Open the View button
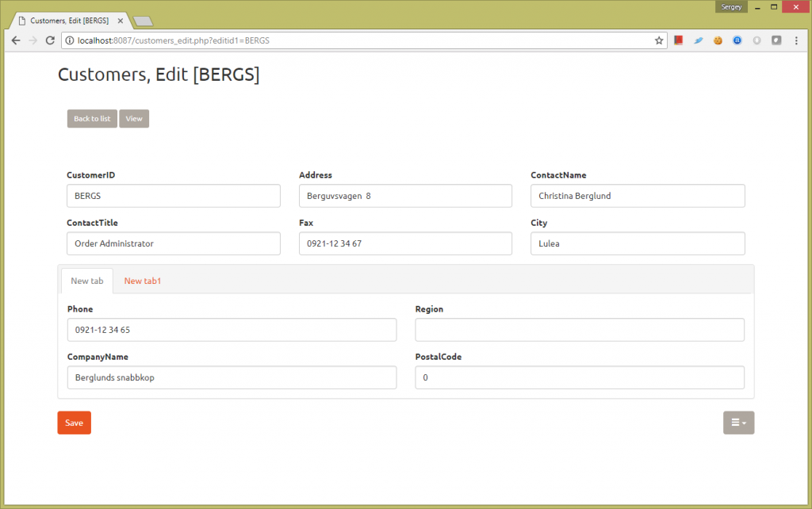This screenshot has width=812, height=509. coord(133,118)
